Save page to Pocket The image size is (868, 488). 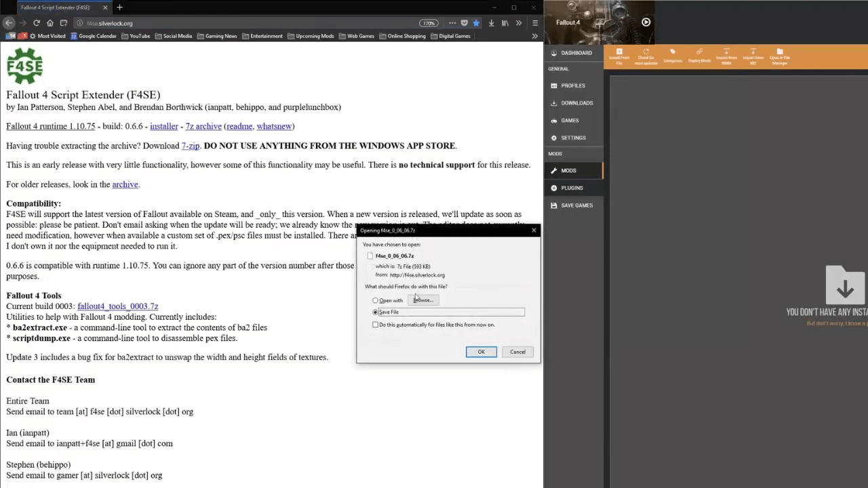[464, 23]
